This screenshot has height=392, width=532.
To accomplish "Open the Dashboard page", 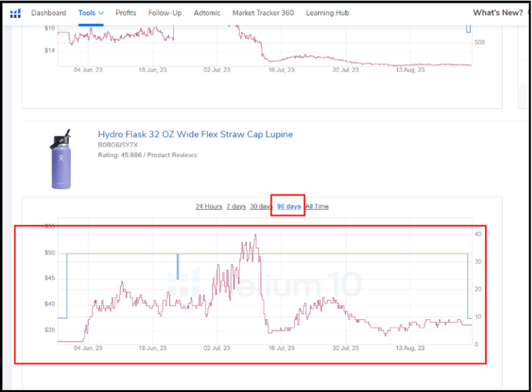I will (49, 13).
